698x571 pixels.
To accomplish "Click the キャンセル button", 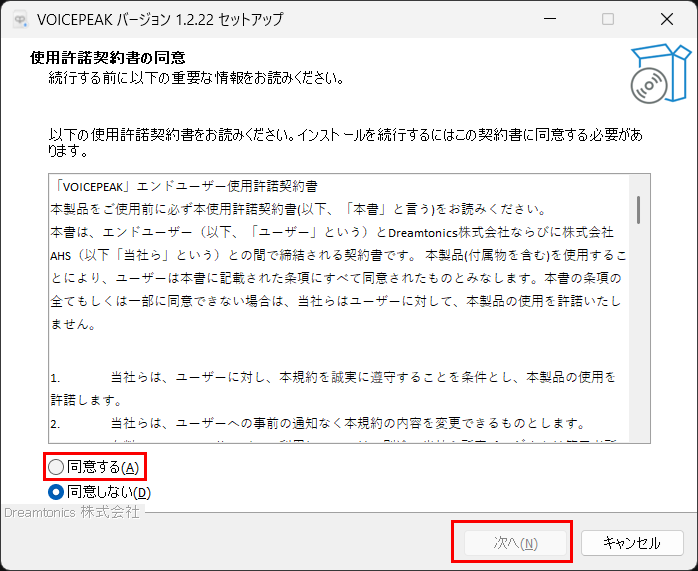I will [x=632, y=543].
